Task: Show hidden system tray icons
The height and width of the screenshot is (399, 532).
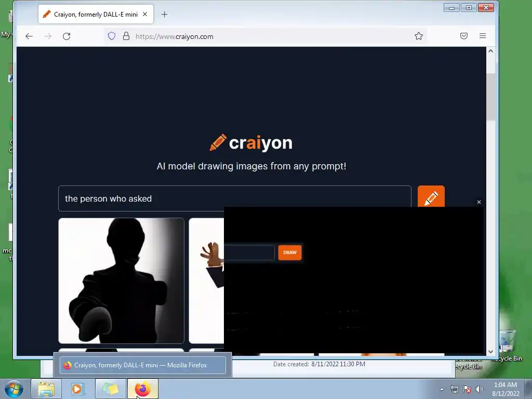Action: (x=442, y=389)
